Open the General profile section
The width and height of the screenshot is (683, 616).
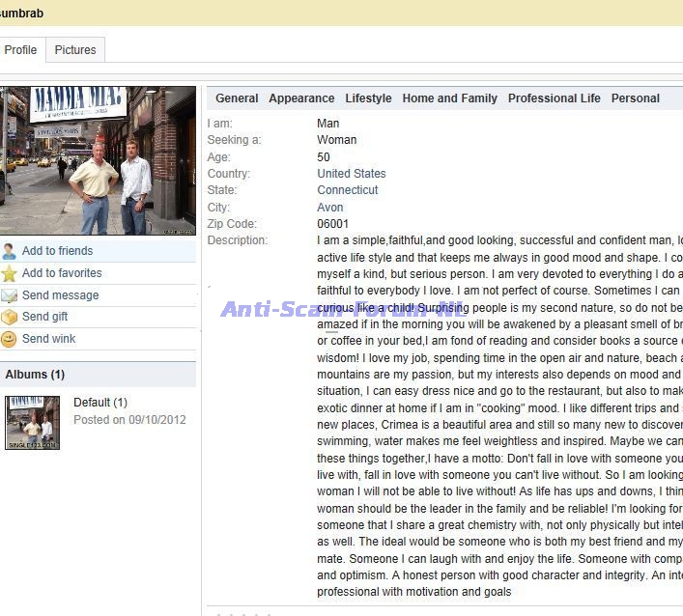click(x=237, y=98)
